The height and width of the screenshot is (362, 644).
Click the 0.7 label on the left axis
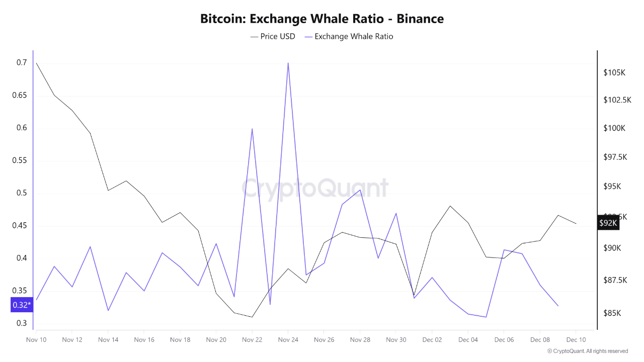tap(21, 63)
